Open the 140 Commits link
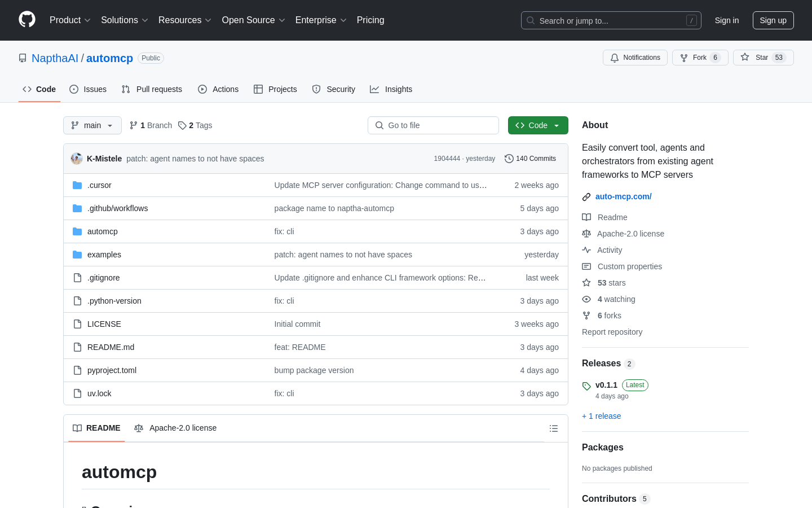The width and height of the screenshot is (812, 508). point(531,159)
